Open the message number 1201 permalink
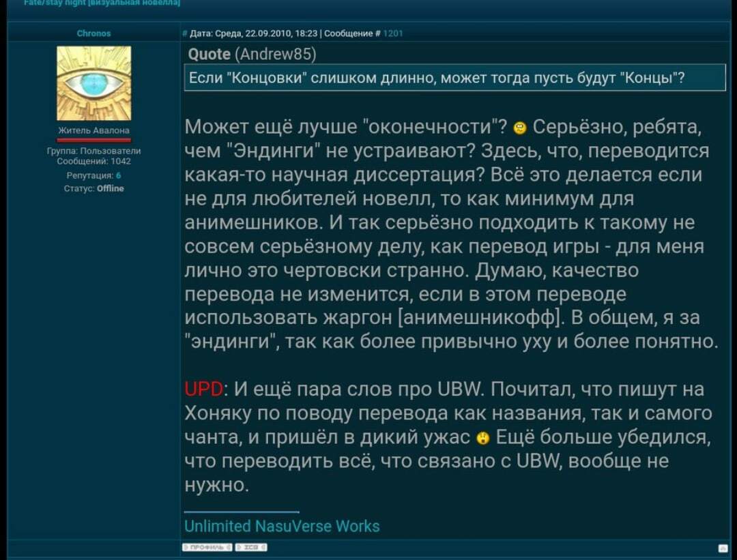 pos(394,33)
